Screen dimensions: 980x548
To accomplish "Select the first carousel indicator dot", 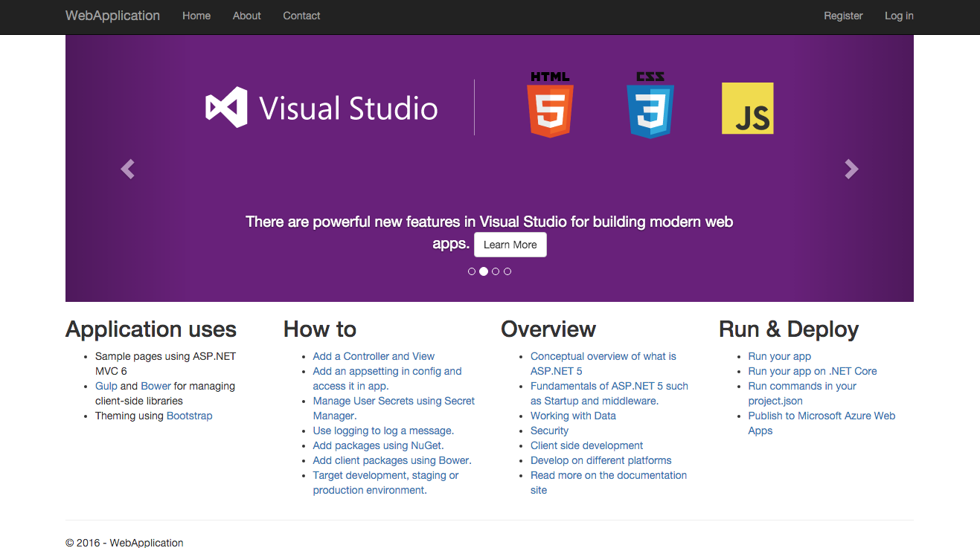I will (x=472, y=271).
